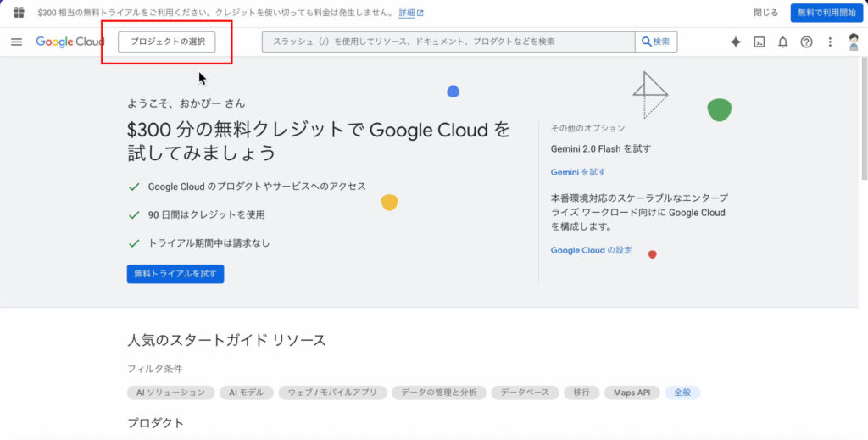868x440 pixels.
Task: Open the help question mark icon
Action: tap(807, 42)
